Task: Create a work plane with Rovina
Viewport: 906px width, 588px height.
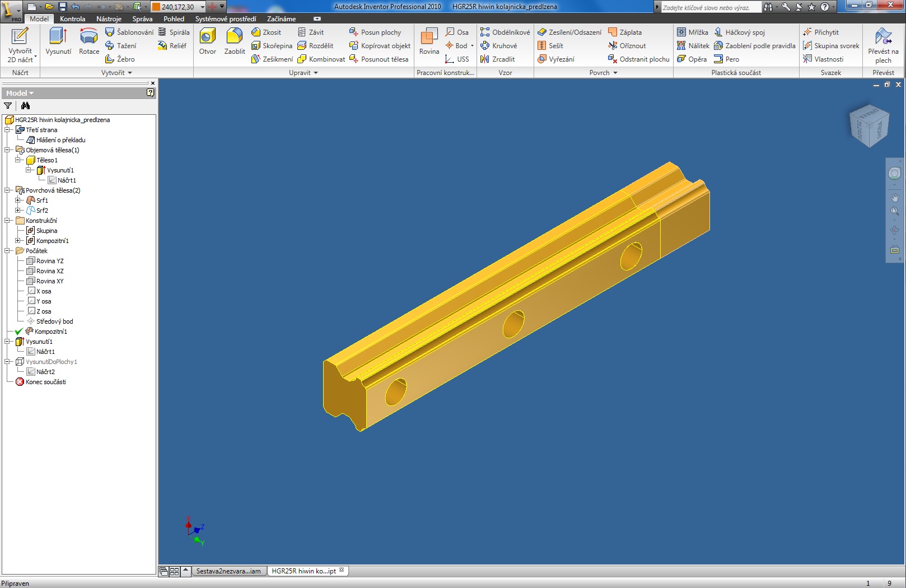Action: click(429, 42)
